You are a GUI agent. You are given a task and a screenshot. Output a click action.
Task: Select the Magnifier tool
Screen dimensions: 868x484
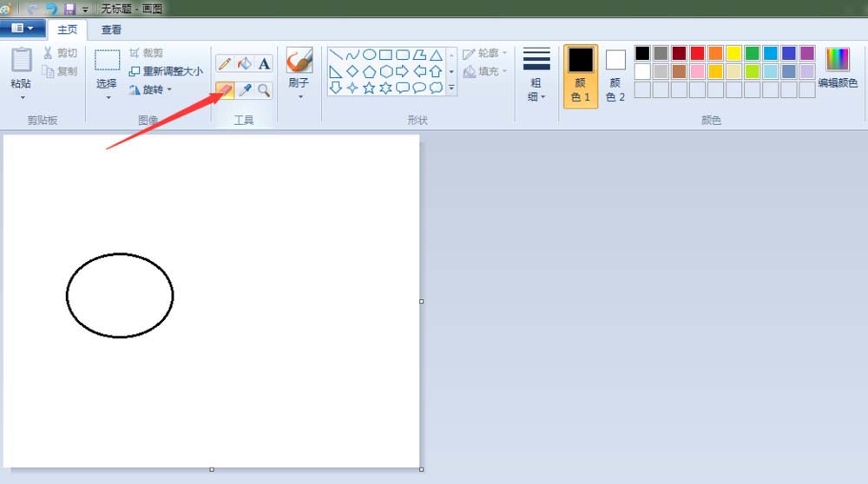[264, 90]
